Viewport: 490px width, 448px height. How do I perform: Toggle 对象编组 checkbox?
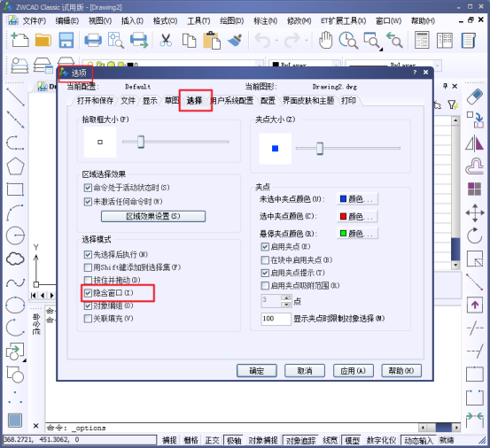(88, 306)
